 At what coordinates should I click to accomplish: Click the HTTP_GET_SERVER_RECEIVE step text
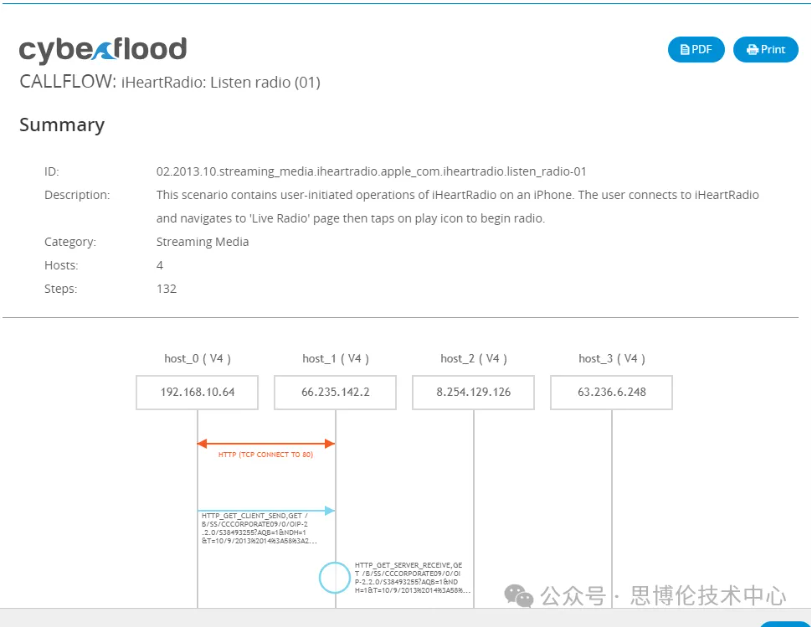tap(408, 577)
